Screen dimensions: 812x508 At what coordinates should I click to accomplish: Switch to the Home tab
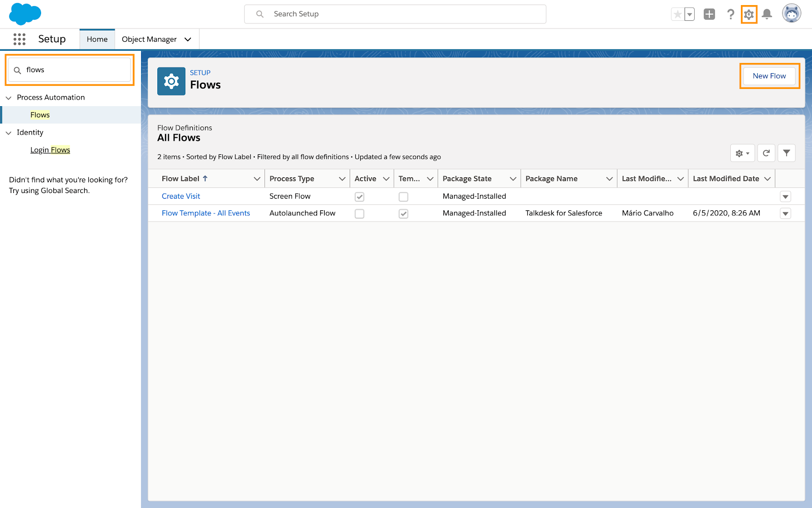(97, 39)
